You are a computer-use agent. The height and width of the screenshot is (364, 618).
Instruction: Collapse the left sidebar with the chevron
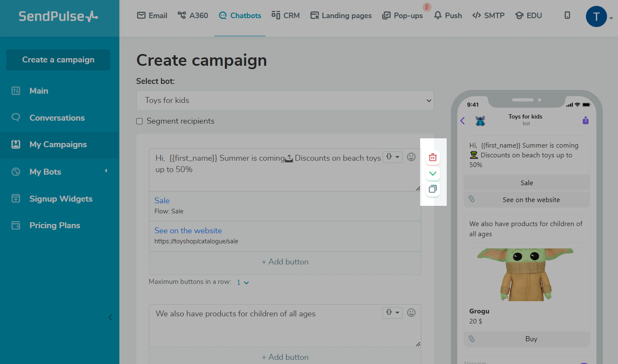coord(111,318)
